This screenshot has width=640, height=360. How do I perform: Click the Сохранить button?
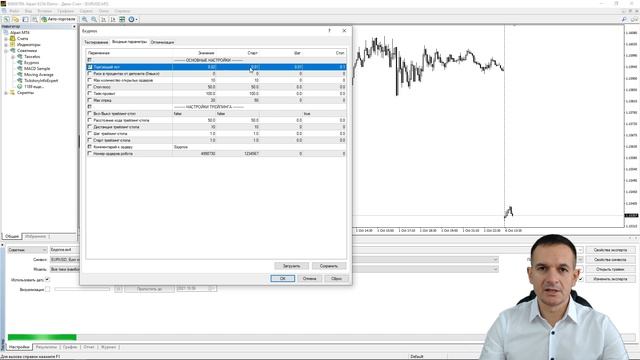(x=329, y=266)
